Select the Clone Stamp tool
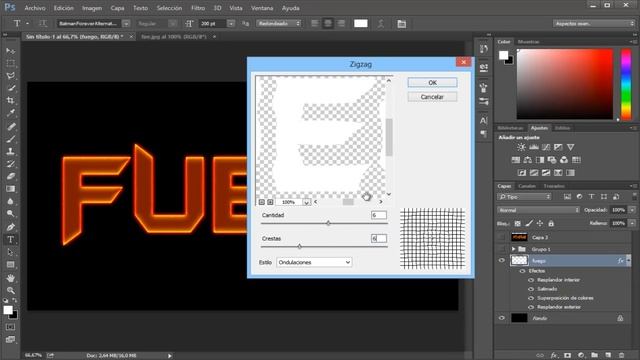 point(11,151)
